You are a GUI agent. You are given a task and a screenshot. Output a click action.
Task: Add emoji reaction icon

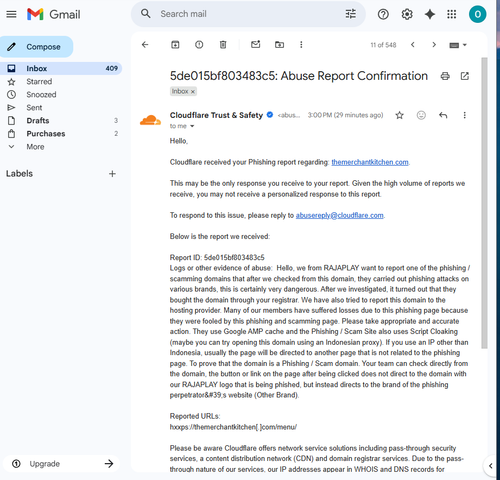[x=421, y=115]
